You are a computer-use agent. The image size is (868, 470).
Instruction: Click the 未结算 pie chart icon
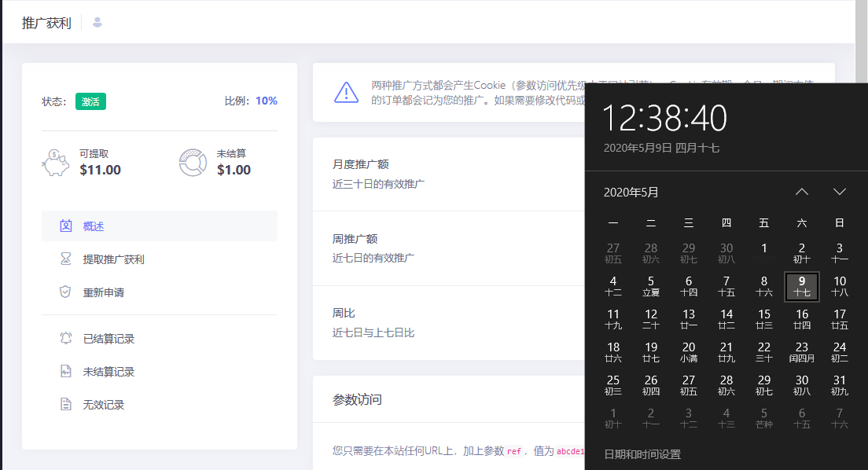pos(193,163)
